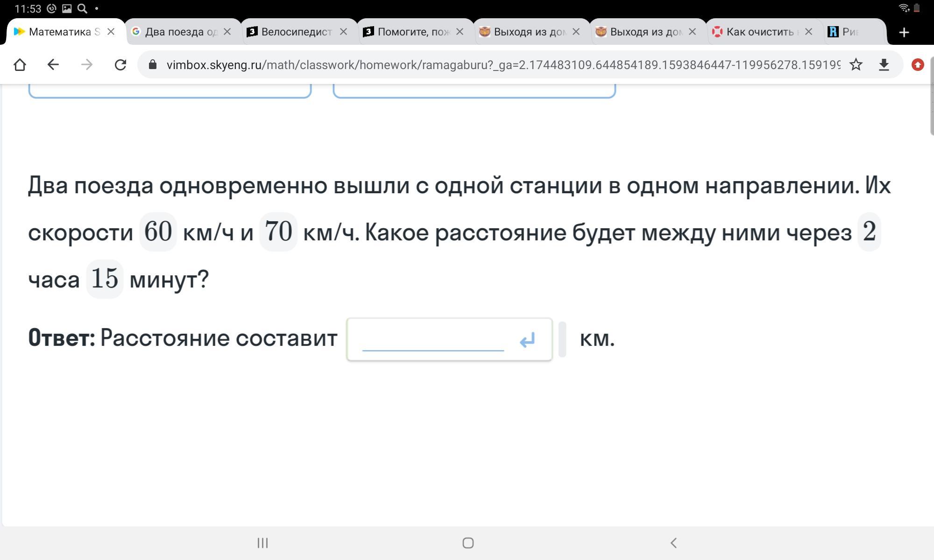This screenshot has width=934, height=560.
Task: Click the answer input field for km
Action: (432, 339)
